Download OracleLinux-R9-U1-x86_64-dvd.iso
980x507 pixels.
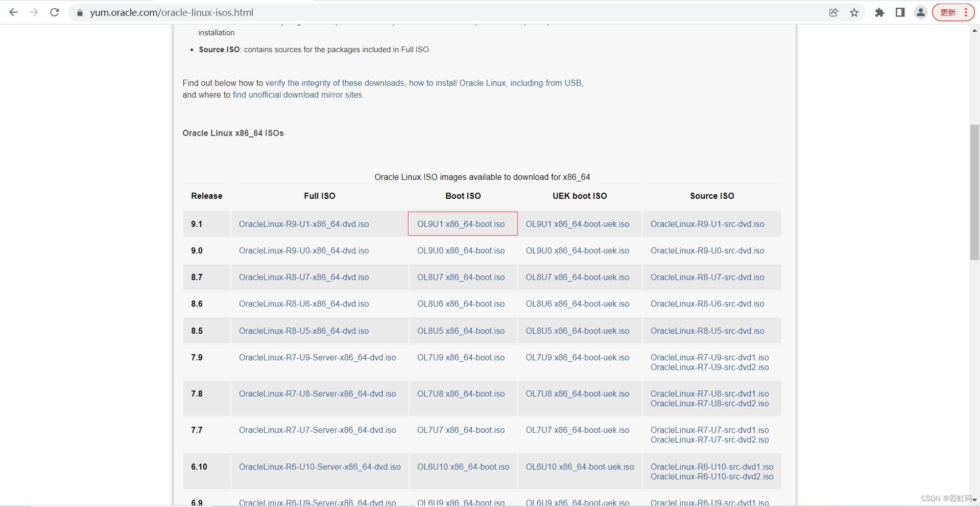coord(304,224)
